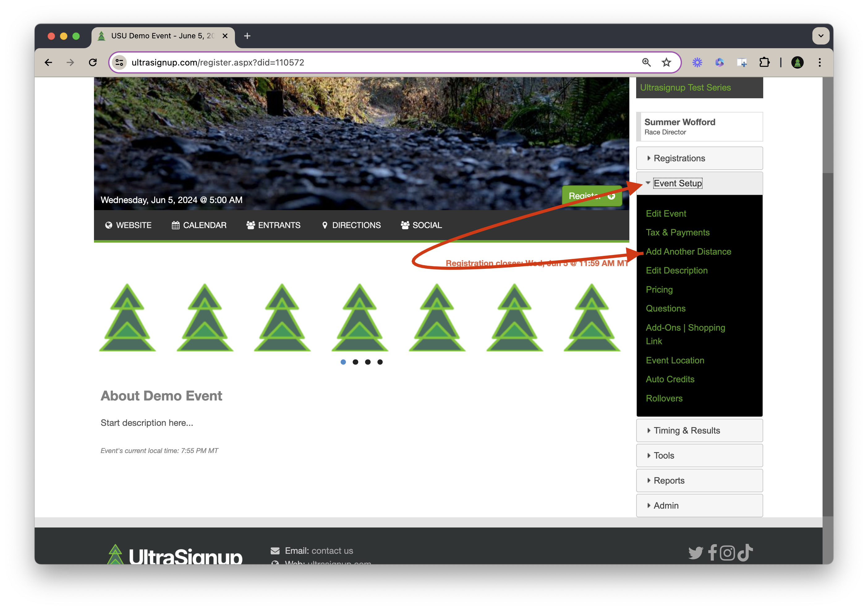Open site information icon in address bar
The height and width of the screenshot is (610, 868).
point(119,62)
